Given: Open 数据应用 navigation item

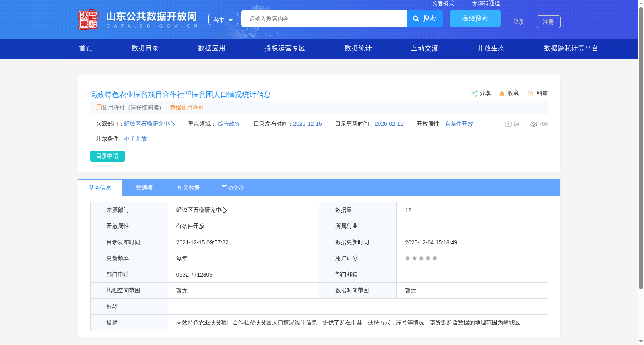Looking at the screenshot, I should [212, 48].
